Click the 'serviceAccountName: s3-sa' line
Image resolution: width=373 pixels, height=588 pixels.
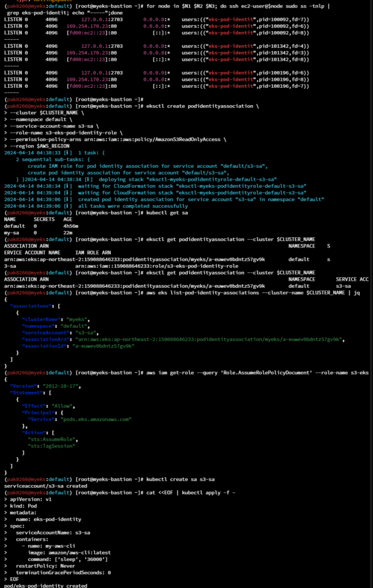coord(53,533)
